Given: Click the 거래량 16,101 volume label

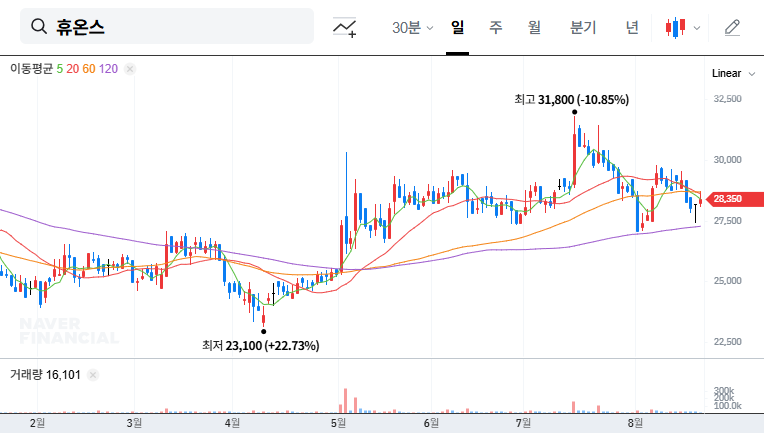Looking at the screenshot, I should tap(44, 375).
